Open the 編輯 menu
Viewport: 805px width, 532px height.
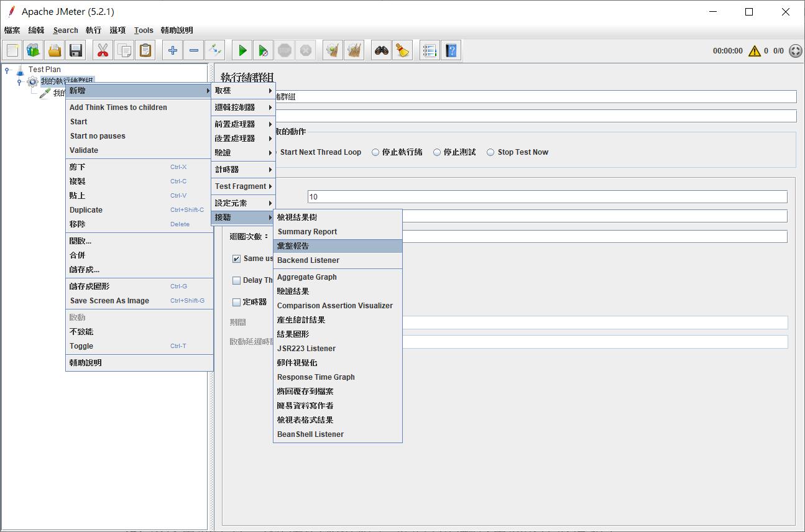36,30
